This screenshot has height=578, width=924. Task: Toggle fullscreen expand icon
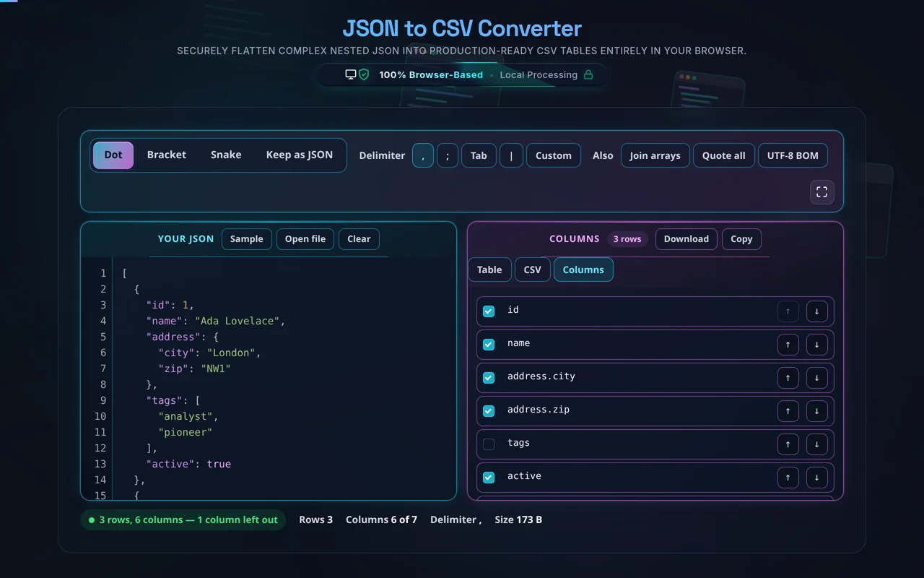(x=822, y=192)
